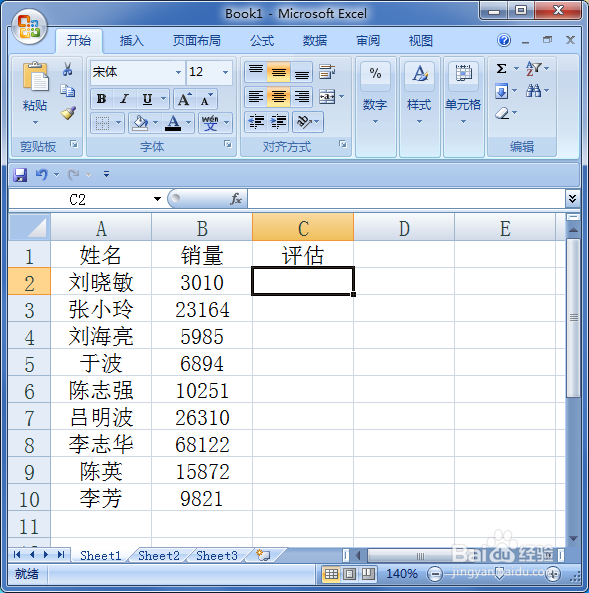Click the Redo arrow icon
The width and height of the screenshot is (589, 593).
pos(73,174)
